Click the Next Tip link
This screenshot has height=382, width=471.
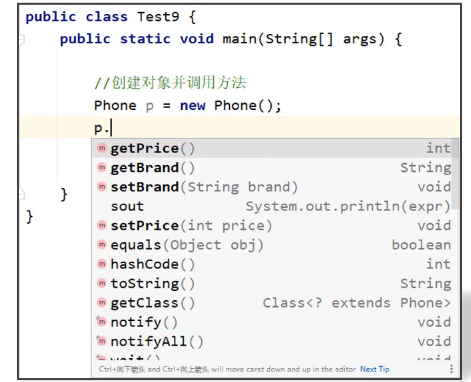(x=375, y=369)
